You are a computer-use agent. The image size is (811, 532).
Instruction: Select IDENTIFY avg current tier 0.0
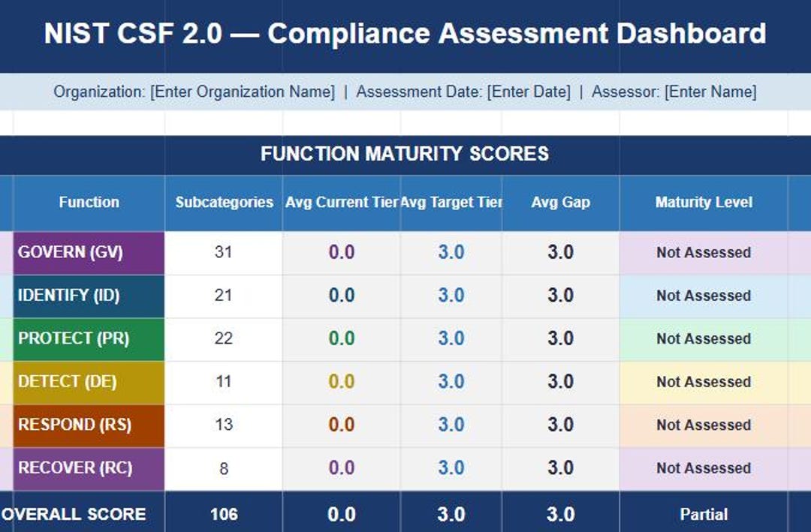342,296
